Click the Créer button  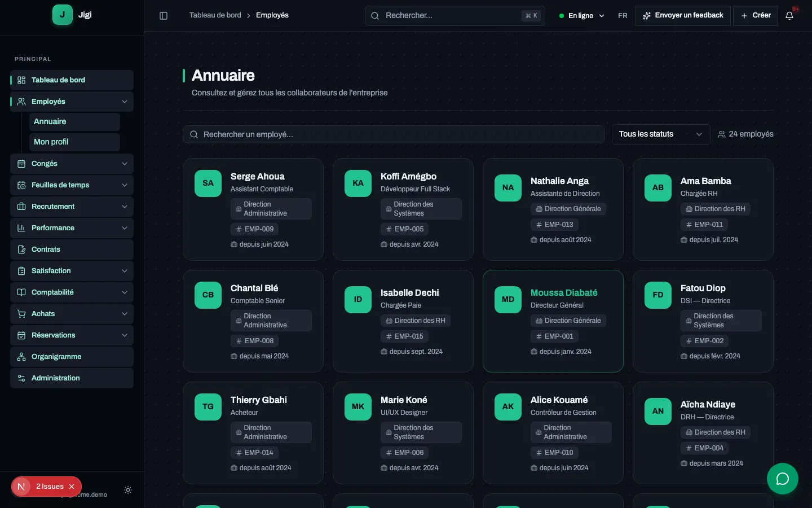click(756, 16)
